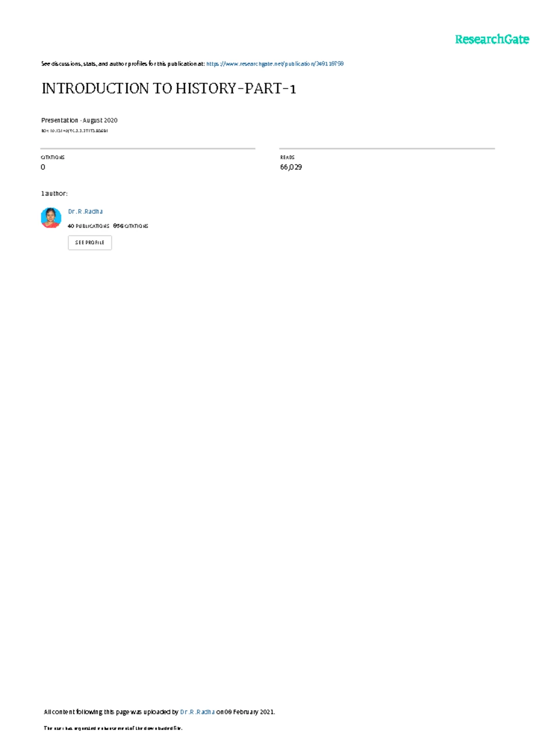Click the ResearchGate logo
Image resolution: width=560 pixels, height=747 pixels.
492,39
